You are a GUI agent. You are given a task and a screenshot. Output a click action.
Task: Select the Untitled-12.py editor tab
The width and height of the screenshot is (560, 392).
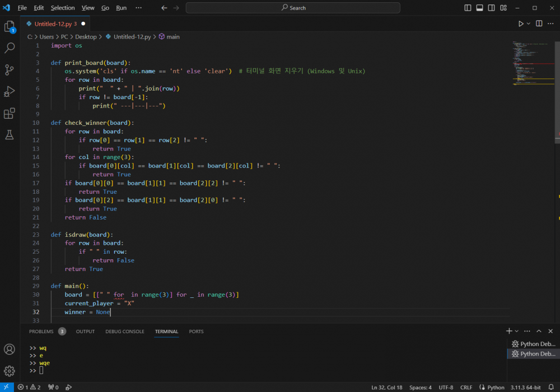[55, 24]
